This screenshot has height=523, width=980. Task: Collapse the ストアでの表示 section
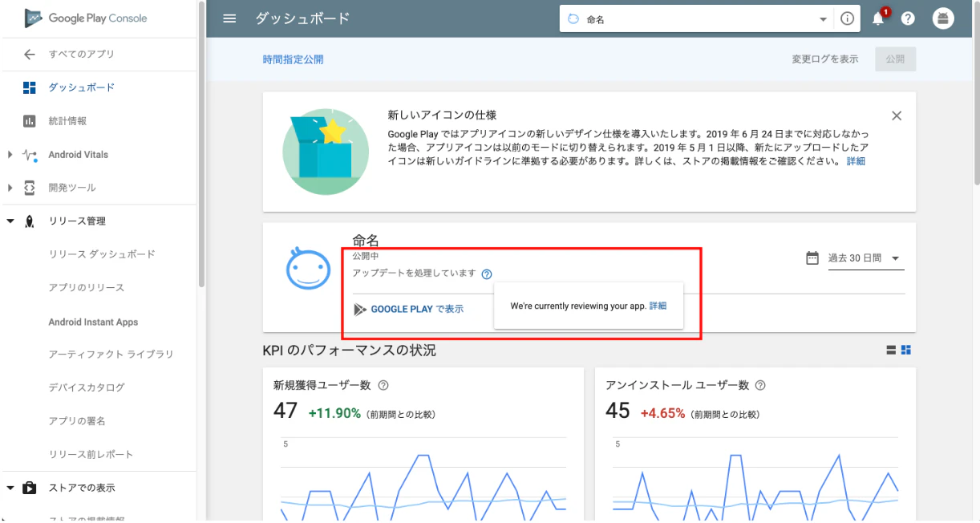[x=10, y=488]
